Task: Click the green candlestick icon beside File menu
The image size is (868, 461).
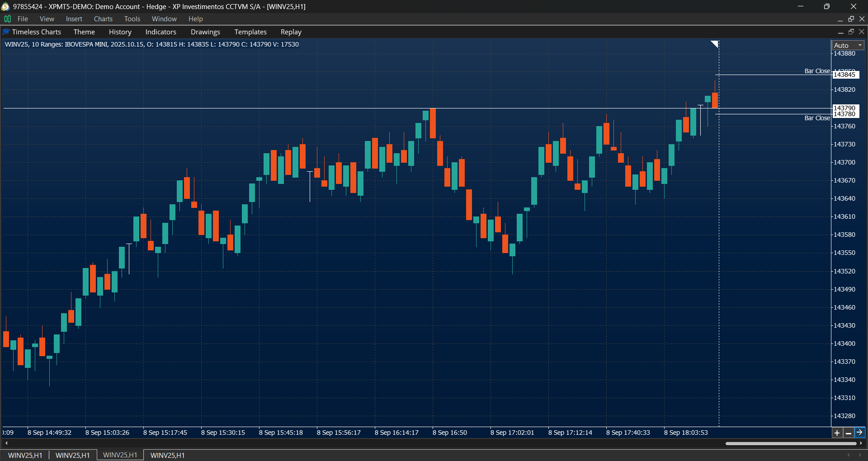Action: tap(7, 19)
